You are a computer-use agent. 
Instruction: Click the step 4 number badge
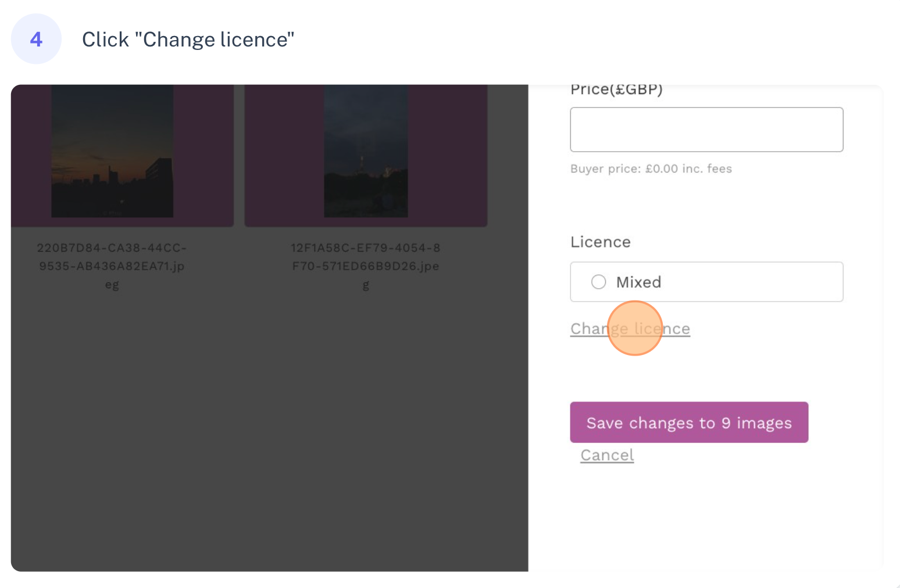pos(36,39)
